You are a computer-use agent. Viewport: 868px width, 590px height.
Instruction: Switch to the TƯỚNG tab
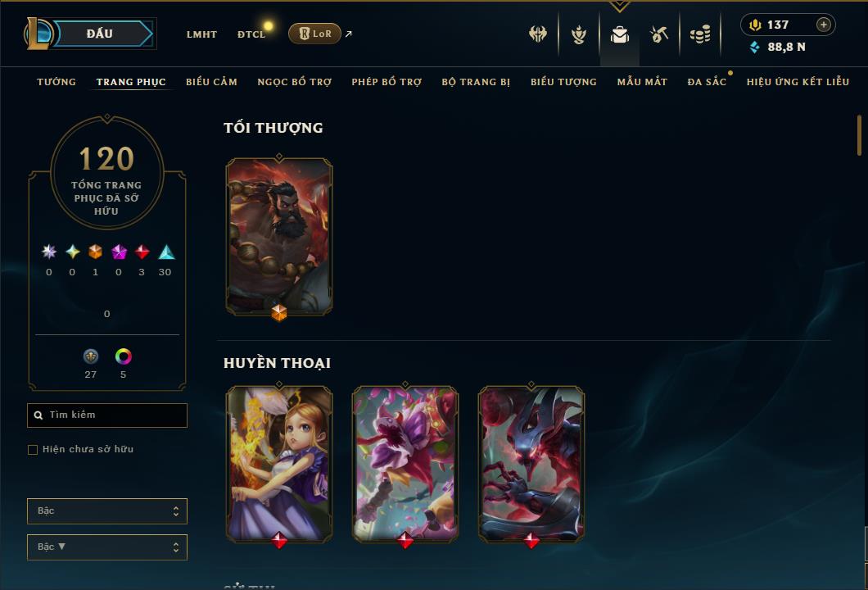(57, 82)
